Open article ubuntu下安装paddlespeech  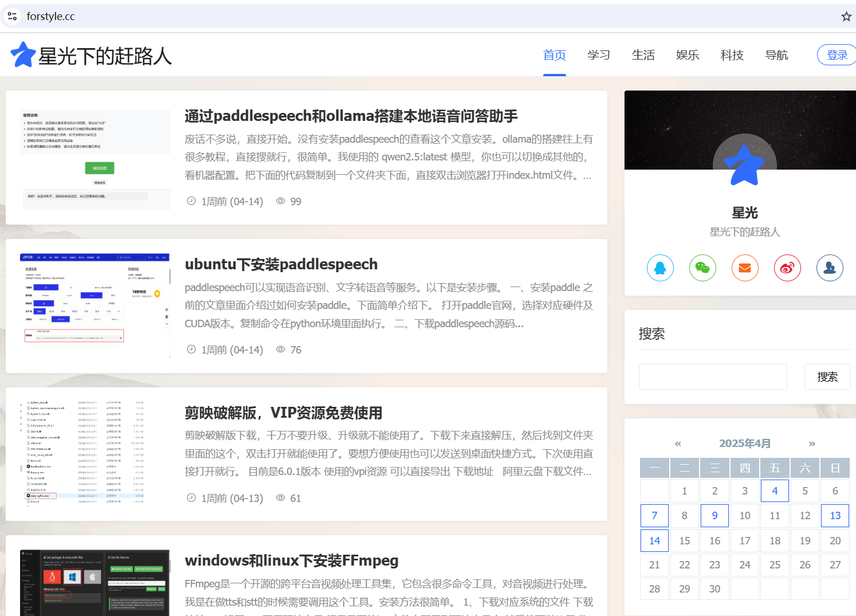pos(281,264)
